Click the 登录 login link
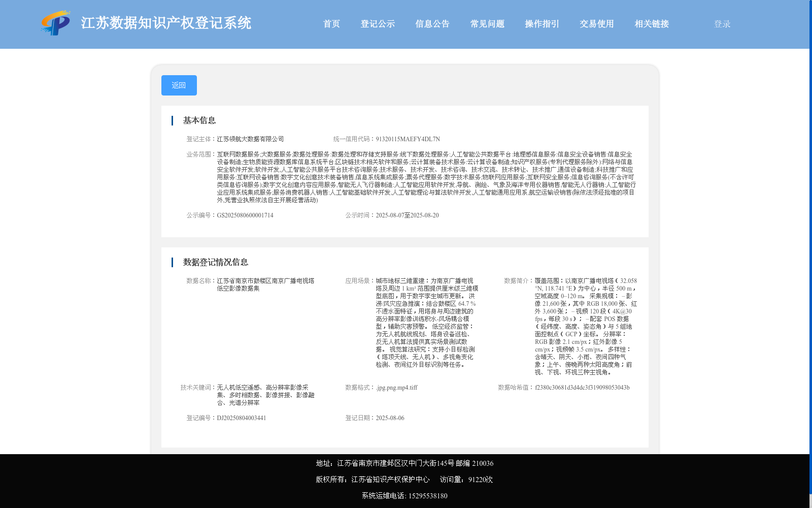Screen dimensions: 812x508 [x=721, y=23]
